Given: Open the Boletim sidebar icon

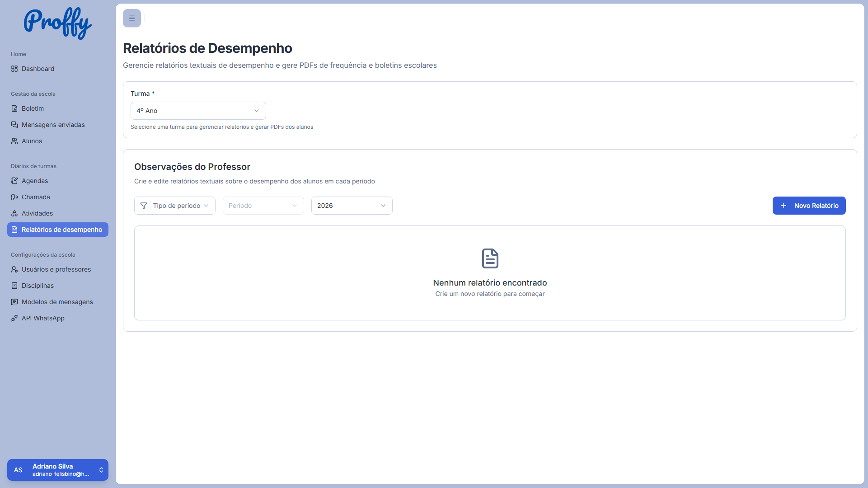Looking at the screenshot, I should [14, 108].
